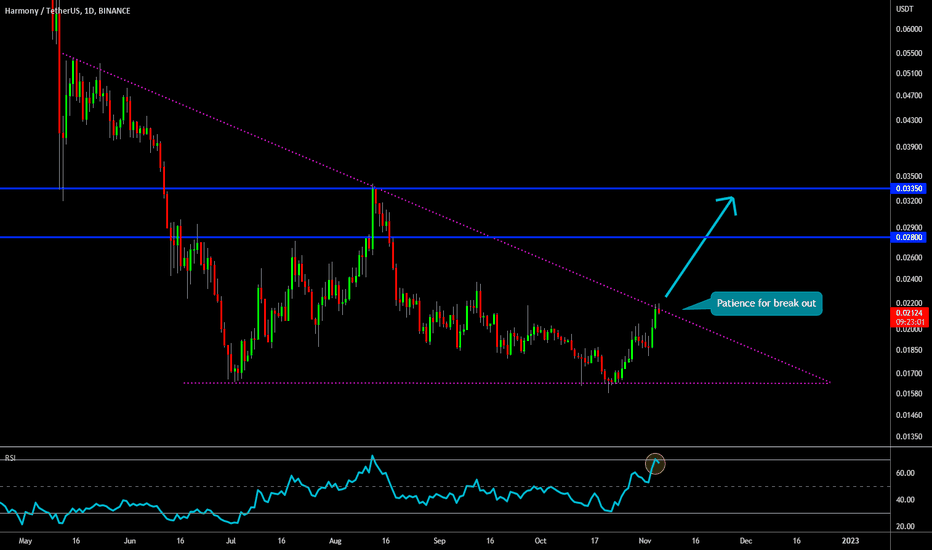Viewport: 932px width, 550px height.
Task: Click the Sep label on time axis
Action: pos(439,541)
